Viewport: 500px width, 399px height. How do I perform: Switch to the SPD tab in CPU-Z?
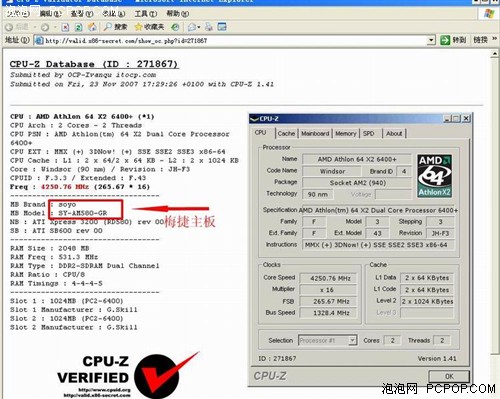(369, 134)
